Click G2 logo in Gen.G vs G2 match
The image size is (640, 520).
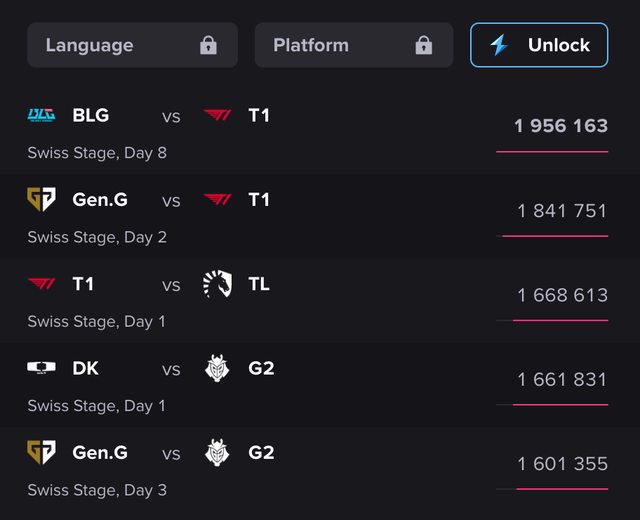click(217, 453)
